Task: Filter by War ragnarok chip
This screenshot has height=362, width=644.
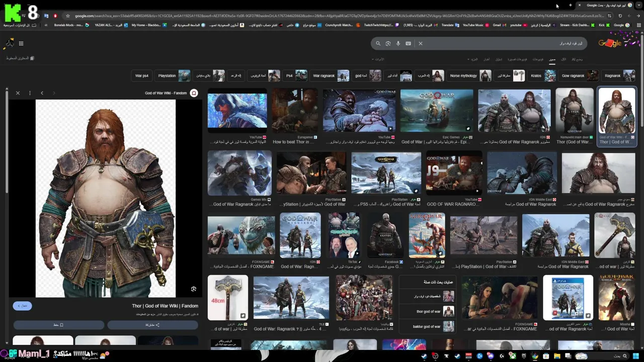Action: (x=330, y=76)
